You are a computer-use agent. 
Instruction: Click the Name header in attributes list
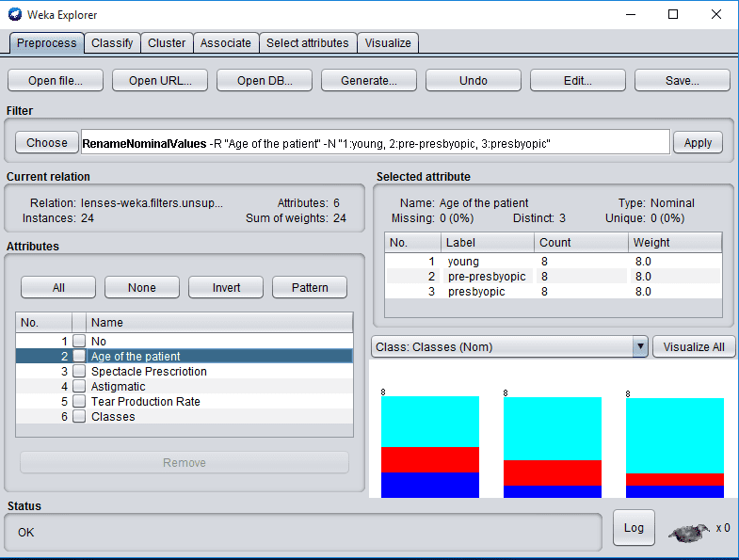[219, 323]
